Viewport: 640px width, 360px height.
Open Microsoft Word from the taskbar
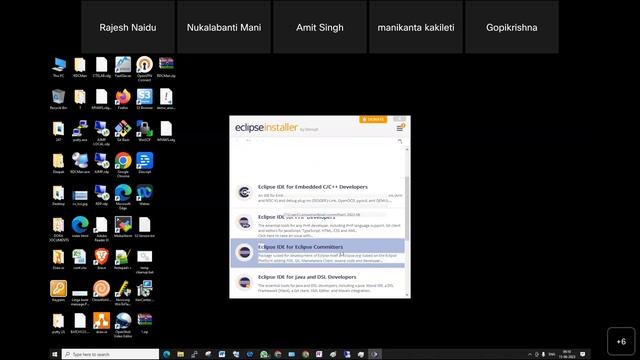pos(222,354)
